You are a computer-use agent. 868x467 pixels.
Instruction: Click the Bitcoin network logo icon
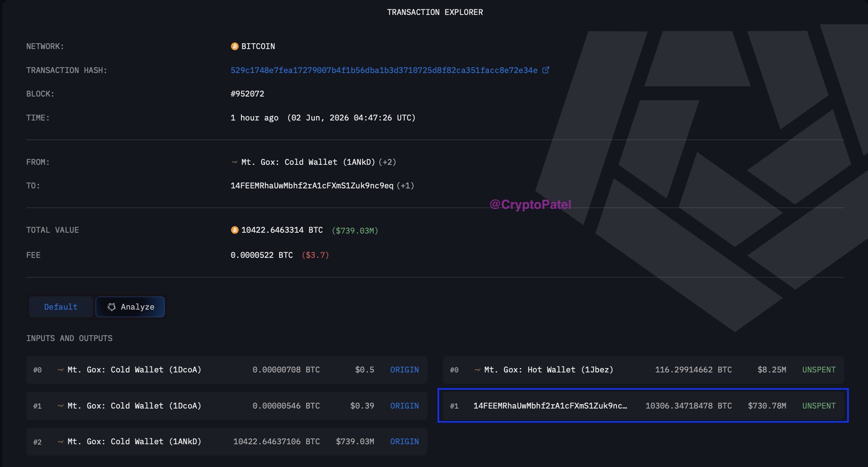coord(234,46)
